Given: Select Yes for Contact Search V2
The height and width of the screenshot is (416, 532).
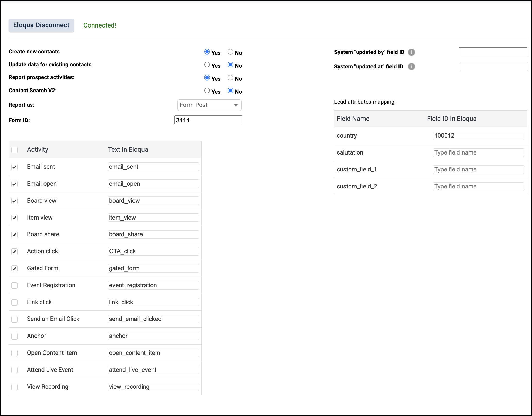Looking at the screenshot, I should click(x=207, y=91).
